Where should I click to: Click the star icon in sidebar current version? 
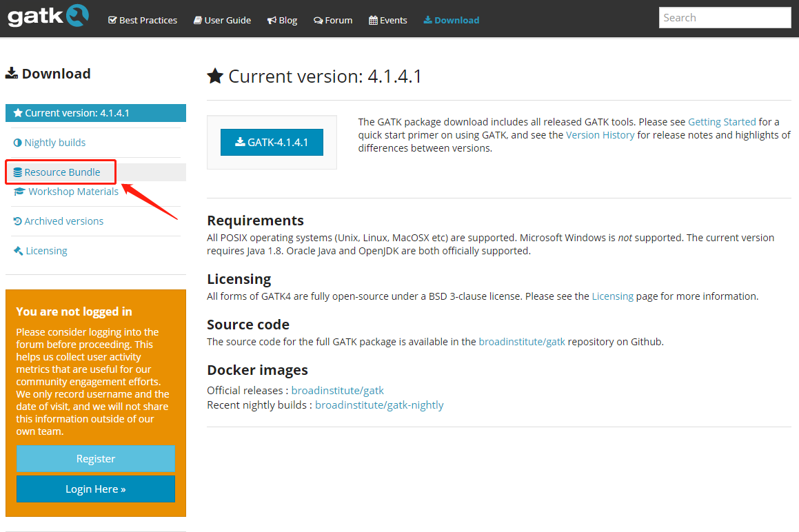coord(18,112)
